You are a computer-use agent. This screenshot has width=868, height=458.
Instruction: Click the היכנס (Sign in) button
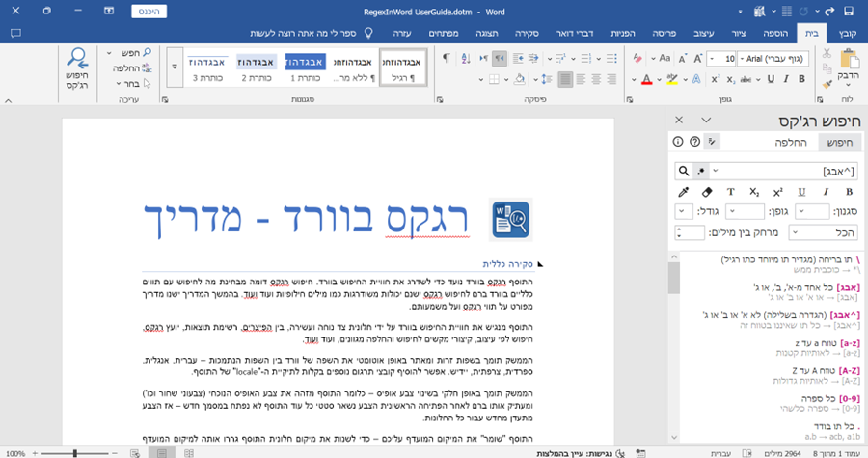[x=149, y=11]
